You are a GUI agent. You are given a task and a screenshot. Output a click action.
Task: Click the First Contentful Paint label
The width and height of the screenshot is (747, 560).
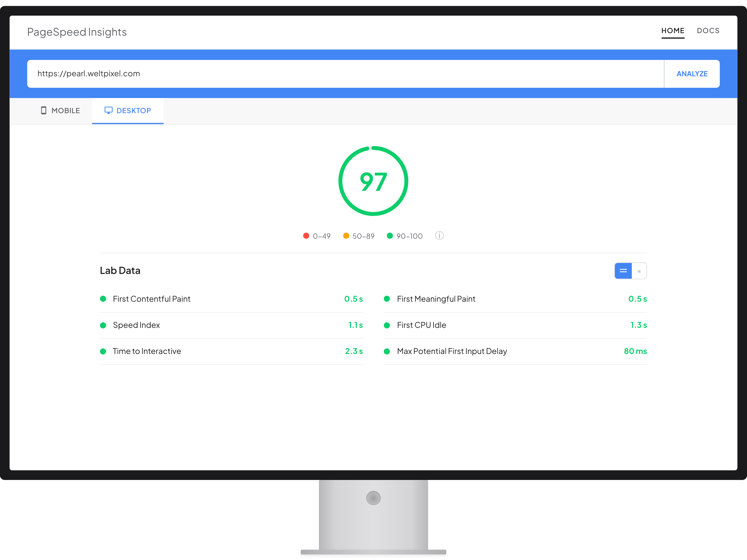click(x=152, y=299)
